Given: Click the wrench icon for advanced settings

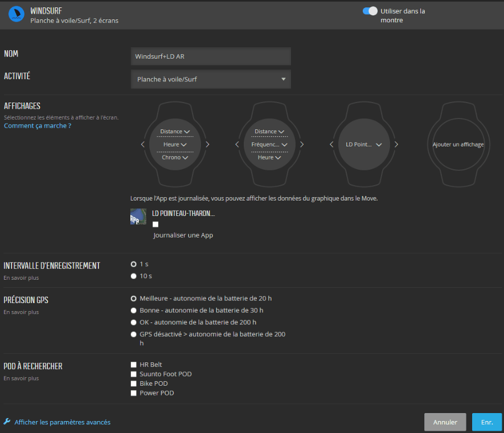Looking at the screenshot, I should point(7,422).
